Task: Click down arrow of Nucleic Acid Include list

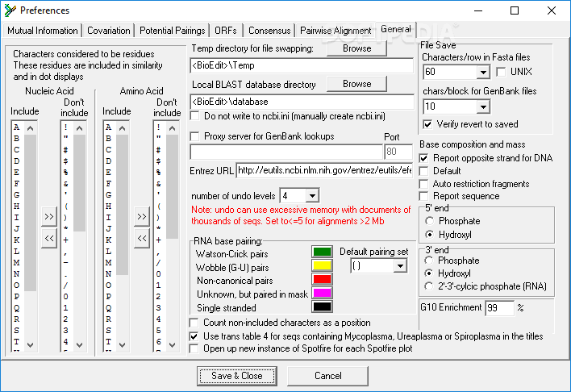Action: 31,344
